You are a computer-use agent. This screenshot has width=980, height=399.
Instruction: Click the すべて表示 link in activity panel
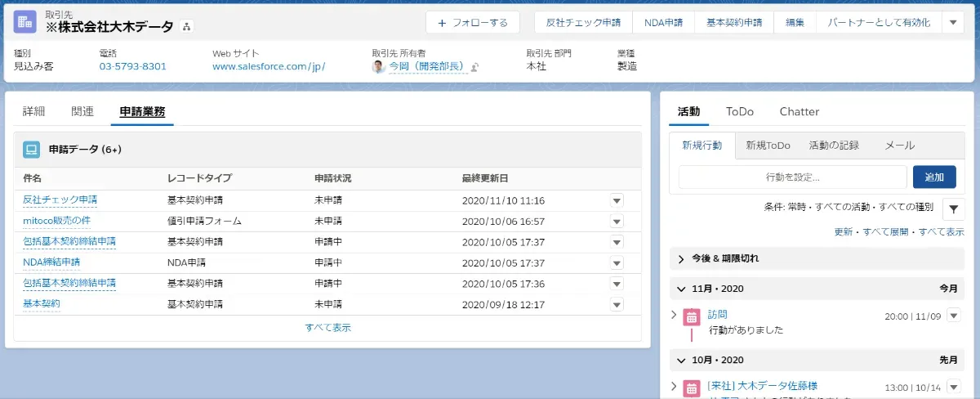942,232
